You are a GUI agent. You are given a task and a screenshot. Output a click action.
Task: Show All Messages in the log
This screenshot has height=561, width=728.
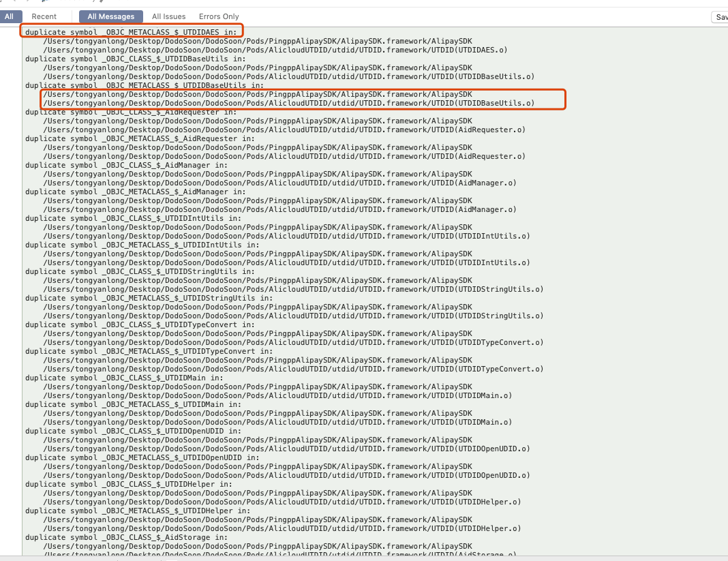[x=111, y=17]
